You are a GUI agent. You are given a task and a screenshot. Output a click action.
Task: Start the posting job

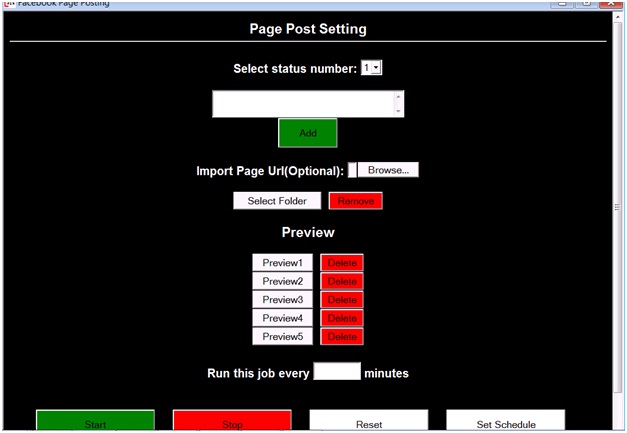pyautogui.click(x=95, y=420)
